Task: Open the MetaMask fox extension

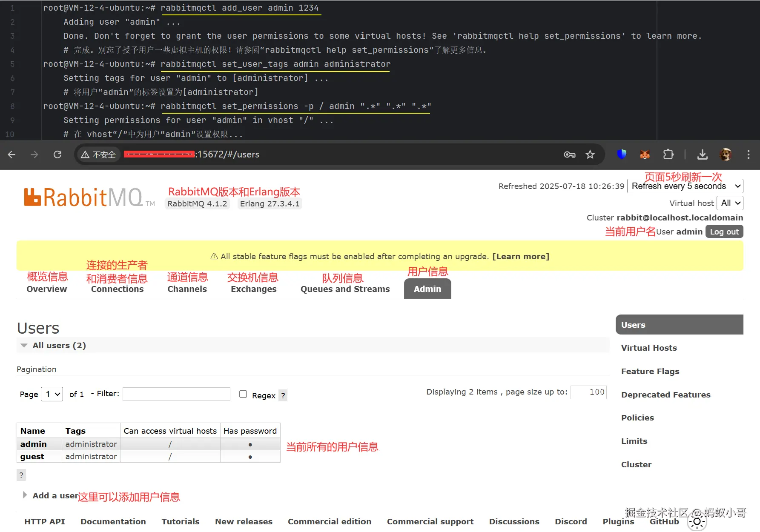Action: point(645,154)
